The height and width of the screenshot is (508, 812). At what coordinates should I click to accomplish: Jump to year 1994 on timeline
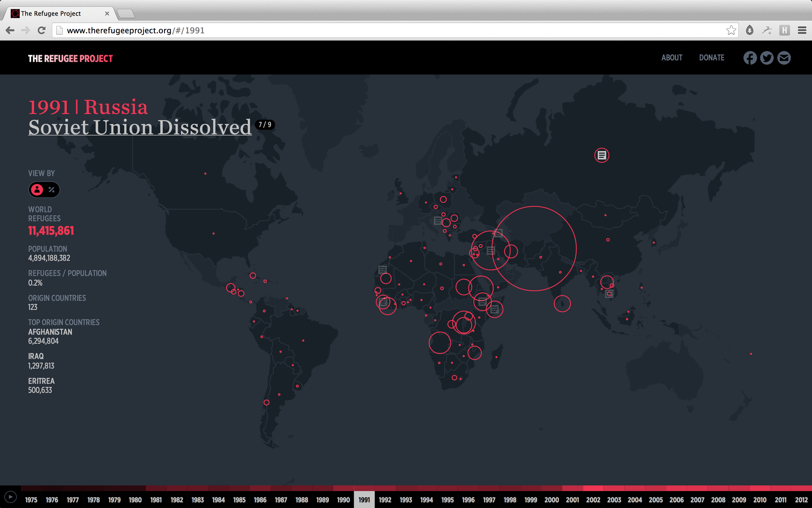tap(427, 500)
